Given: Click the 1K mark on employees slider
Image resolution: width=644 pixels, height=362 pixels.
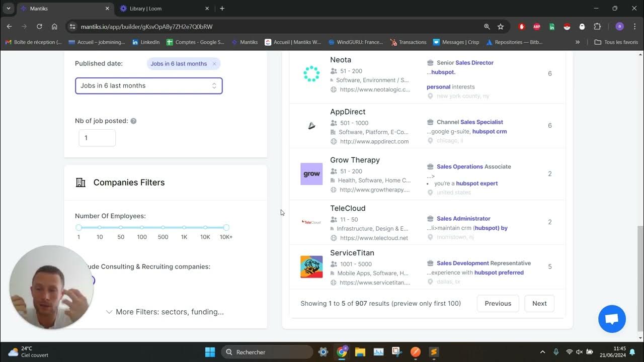Looking at the screenshot, I should pos(184,228).
